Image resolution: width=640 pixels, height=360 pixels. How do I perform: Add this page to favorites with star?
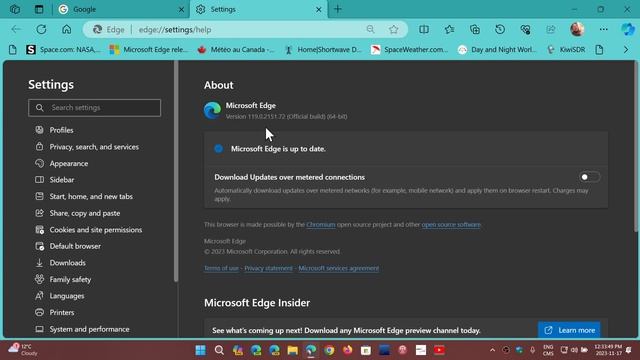393,29
